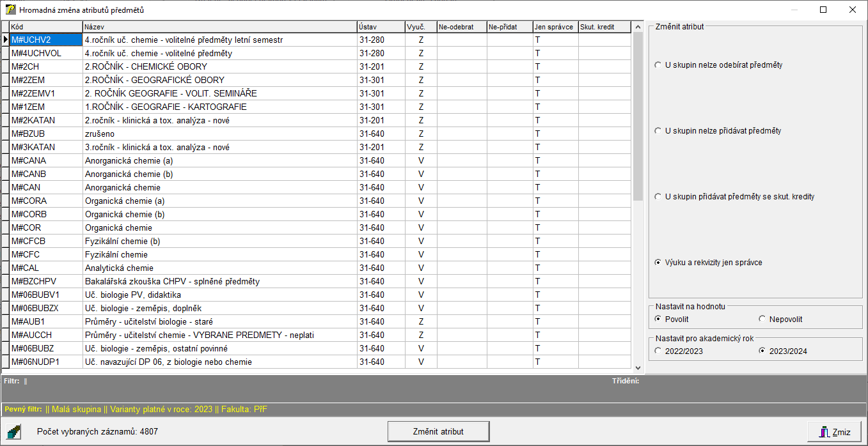Viewport: 868px width, 446px height.
Task: Select 'U skupin nelze odebírat předměty' option
Action: pos(658,65)
